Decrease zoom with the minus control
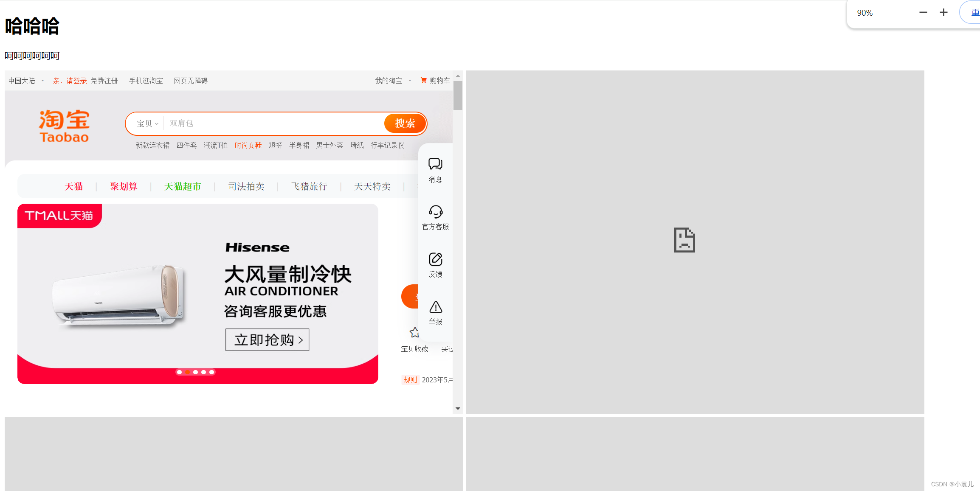 point(923,12)
